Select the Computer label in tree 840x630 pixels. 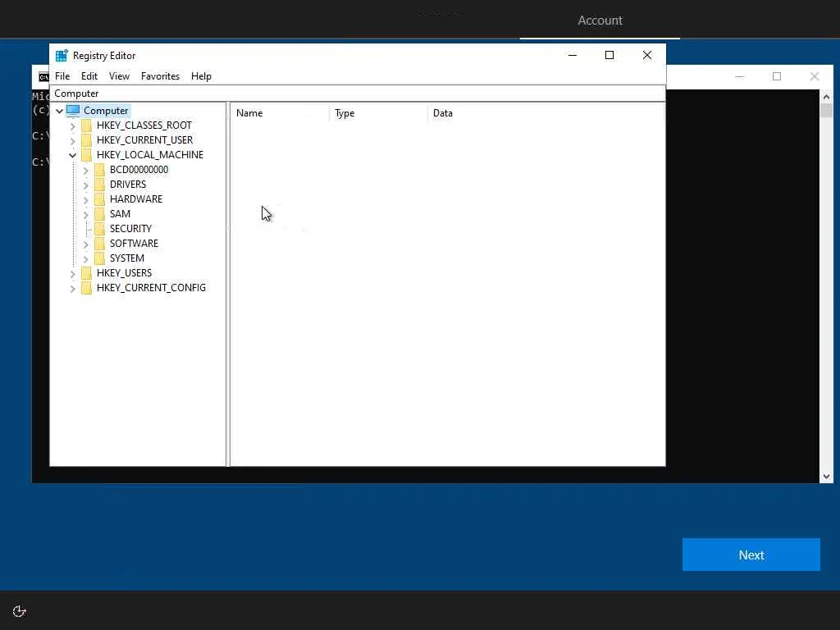click(x=106, y=111)
